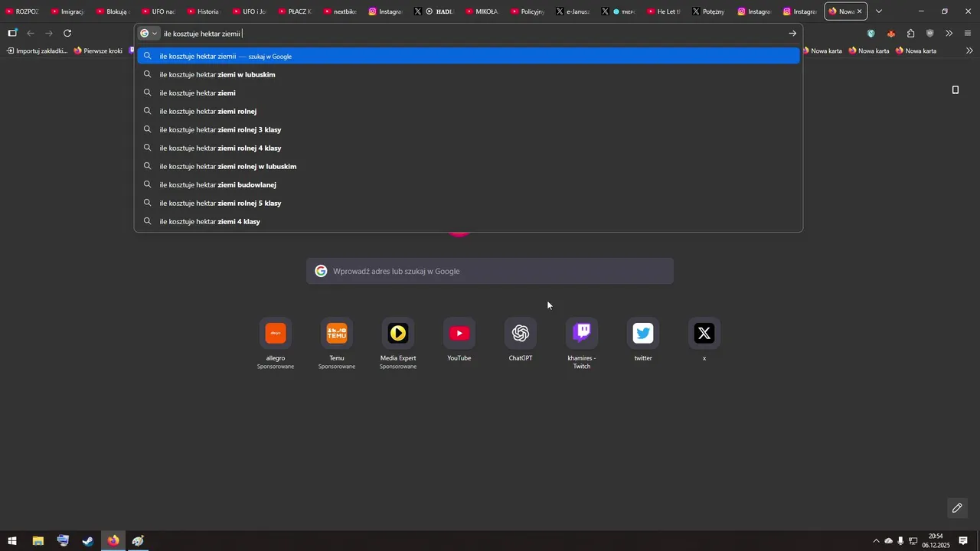980x551 pixels.
Task: Open File Explorer from the taskbar
Action: [38, 541]
